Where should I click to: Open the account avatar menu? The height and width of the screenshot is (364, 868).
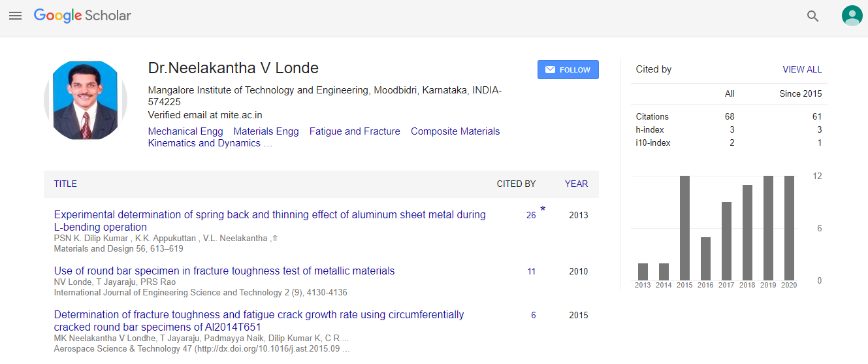[x=852, y=16]
